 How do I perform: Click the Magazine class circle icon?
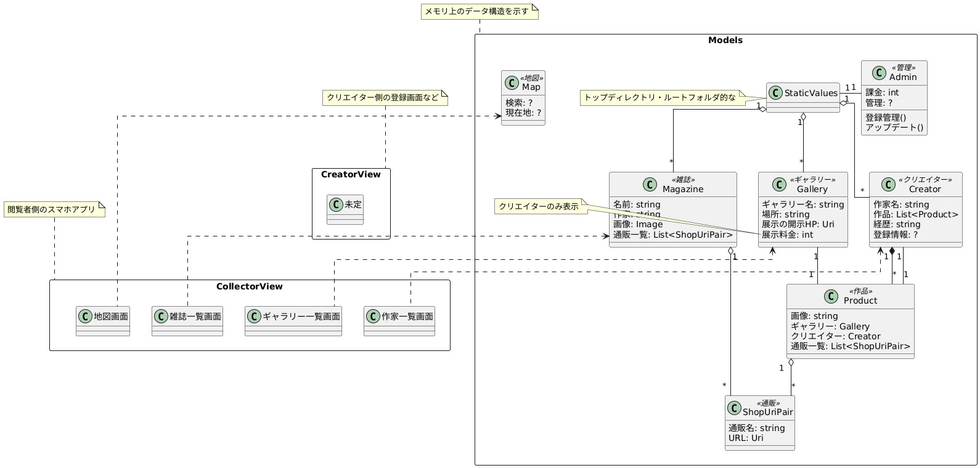point(649,185)
